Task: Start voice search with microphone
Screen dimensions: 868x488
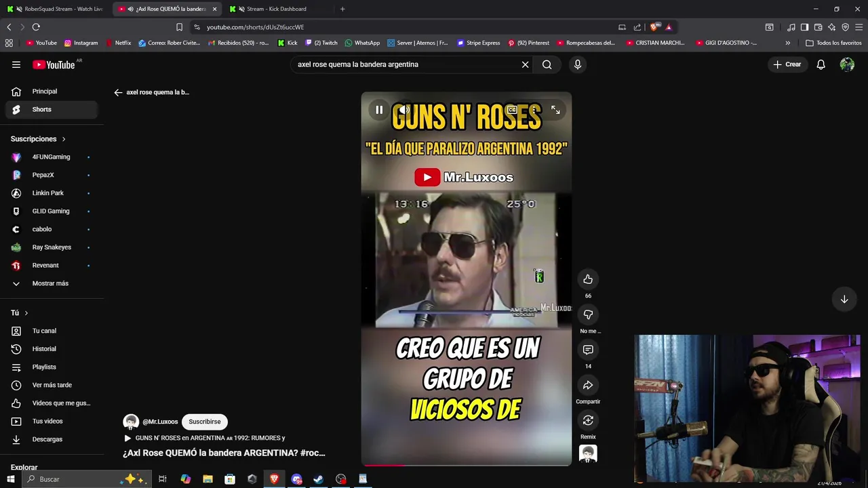Action: (x=577, y=64)
